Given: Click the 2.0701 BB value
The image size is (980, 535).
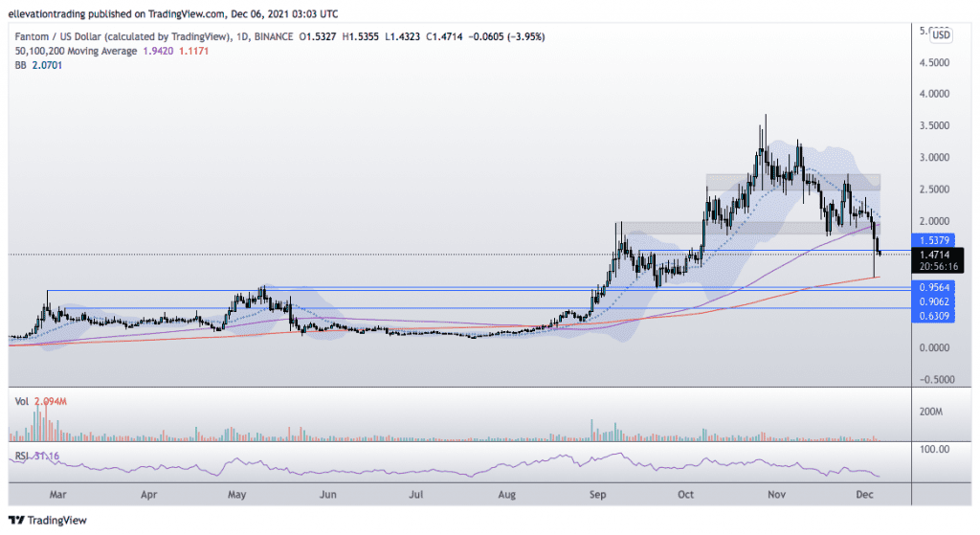Looking at the screenshot, I should point(47,65).
